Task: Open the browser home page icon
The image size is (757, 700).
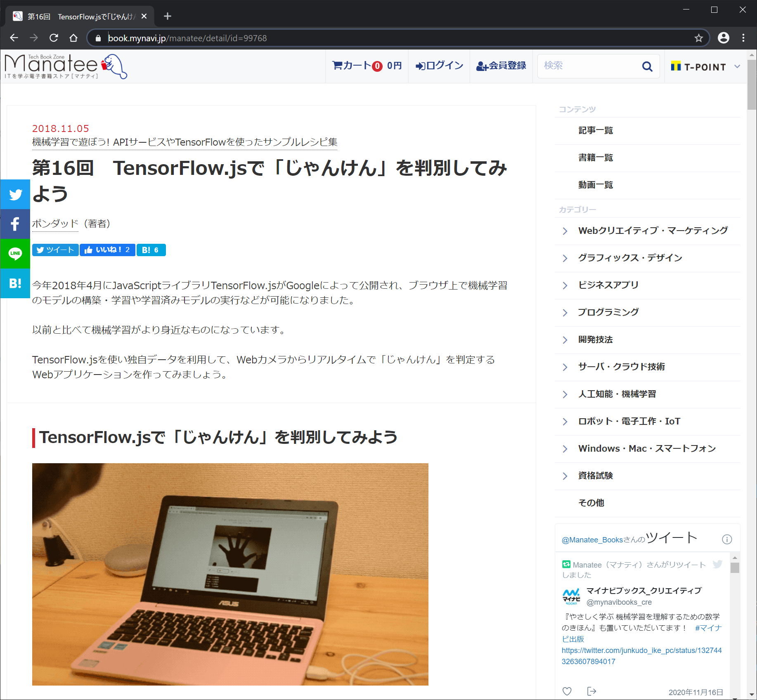Action: pyautogui.click(x=73, y=38)
